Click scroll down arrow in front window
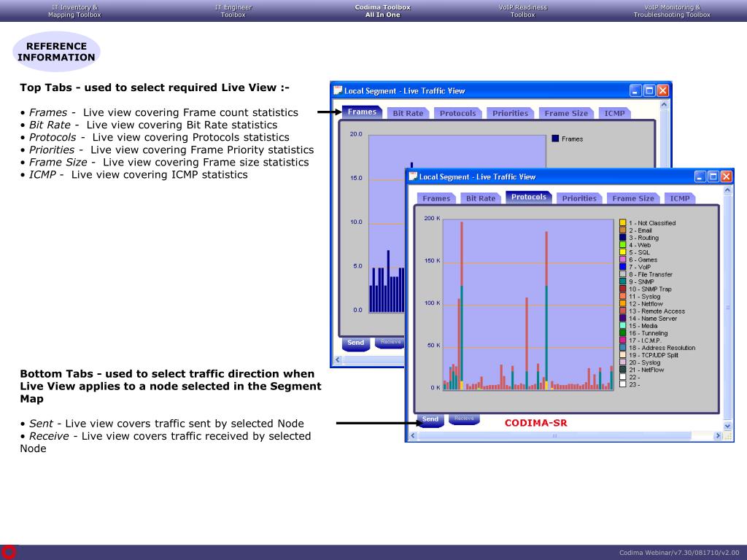This screenshot has width=747, height=560. coord(727,426)
